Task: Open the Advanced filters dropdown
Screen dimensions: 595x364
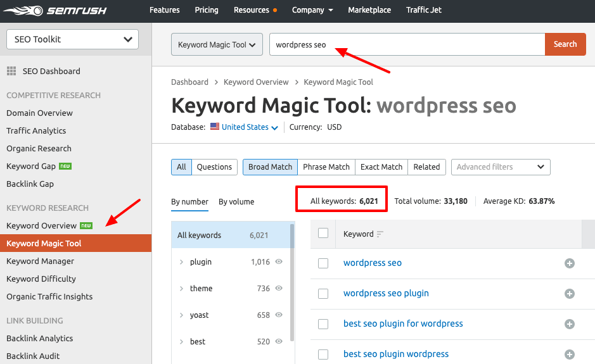Action: 501,167
